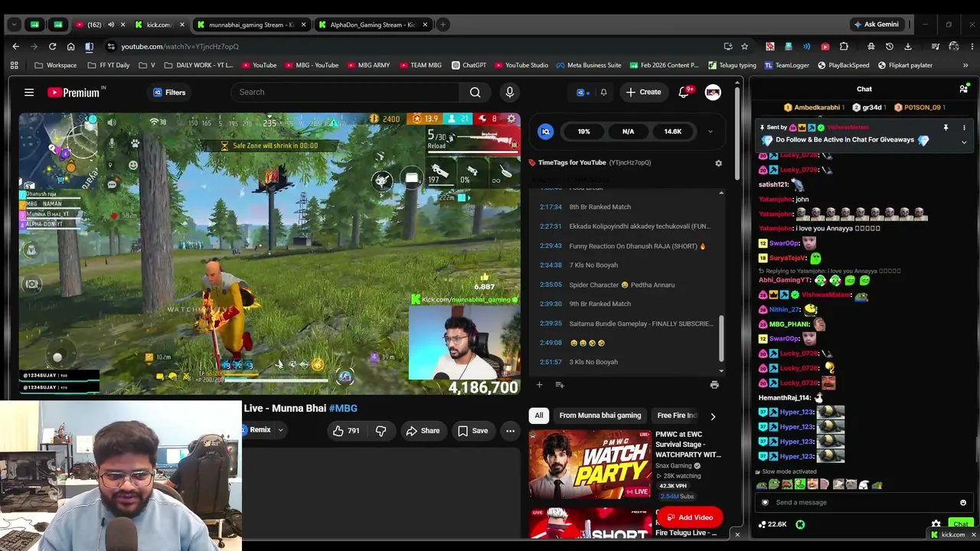This screenshot has height=551, width=980.
Task: Open the YouTube guide hamburger menu
Action: click(x=29, y=93)
